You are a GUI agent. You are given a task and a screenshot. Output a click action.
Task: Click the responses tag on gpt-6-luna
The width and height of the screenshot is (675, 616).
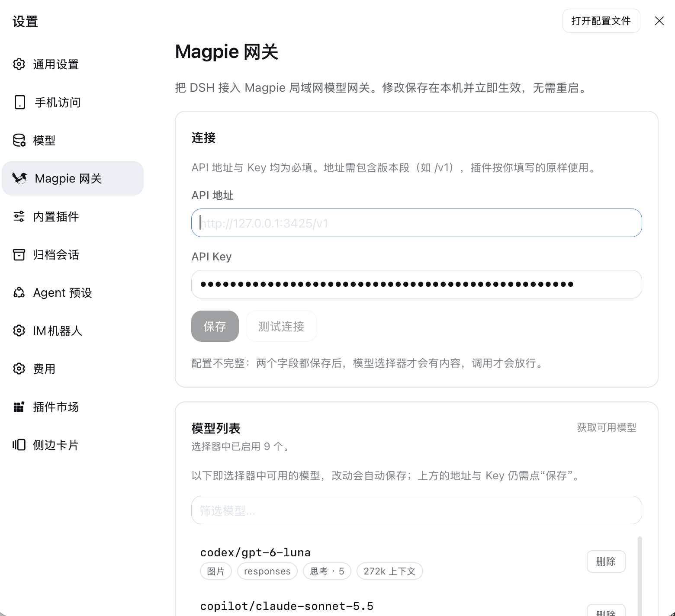pyautogui.click(x=267, y=571)
